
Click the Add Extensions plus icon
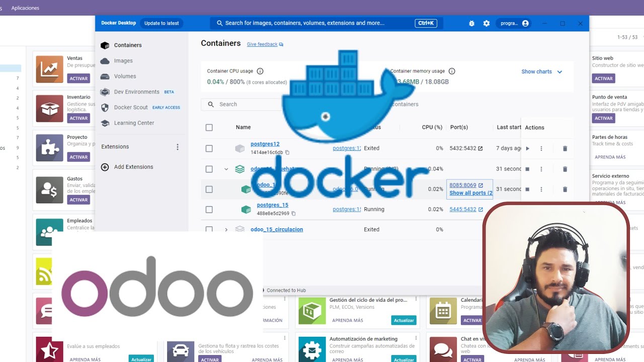[x=105, y=167]
